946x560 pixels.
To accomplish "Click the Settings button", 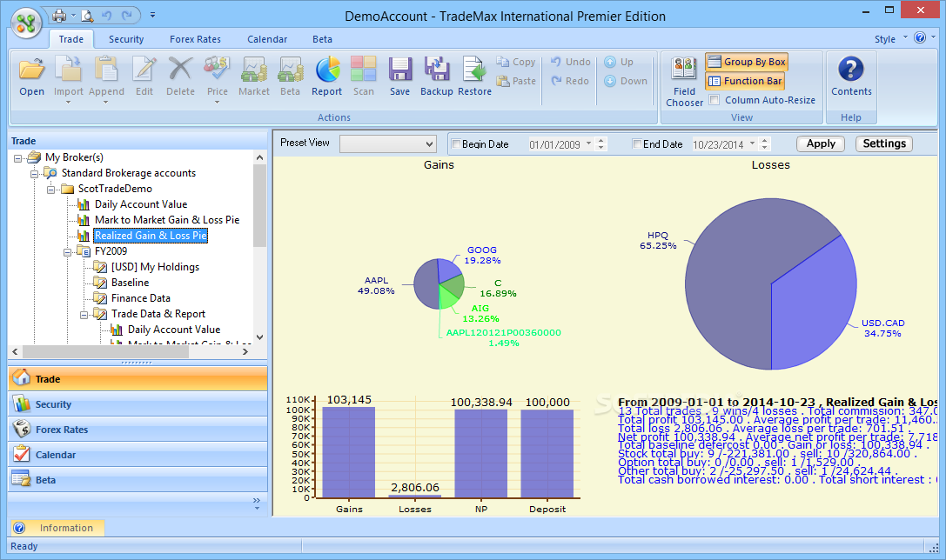I will [x=884, y=143].
